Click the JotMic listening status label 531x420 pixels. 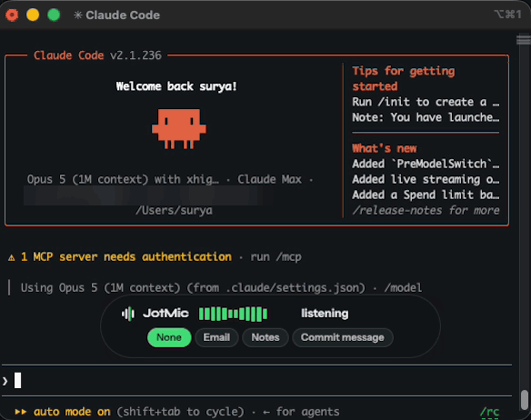325,314
